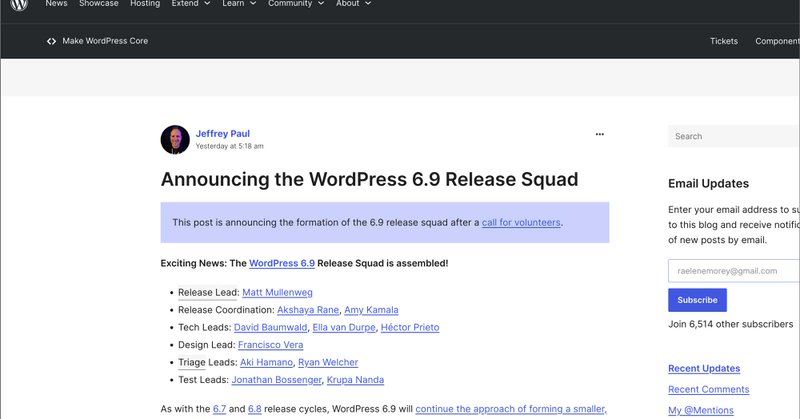800x419 pixels.
Task: Open the post title 'Announcing the WordPress 6.9 Release Squad'
Action: [x=369, y=180]
